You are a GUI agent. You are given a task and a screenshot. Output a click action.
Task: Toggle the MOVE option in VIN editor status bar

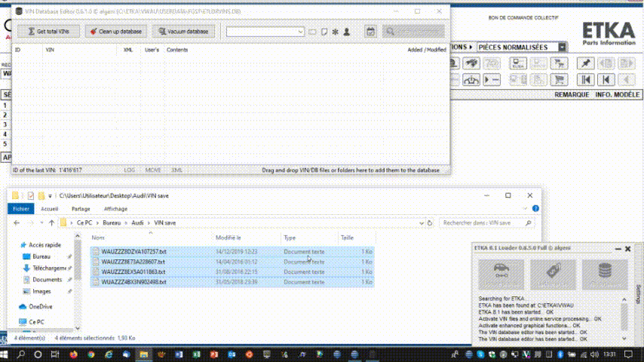(153, 170)
